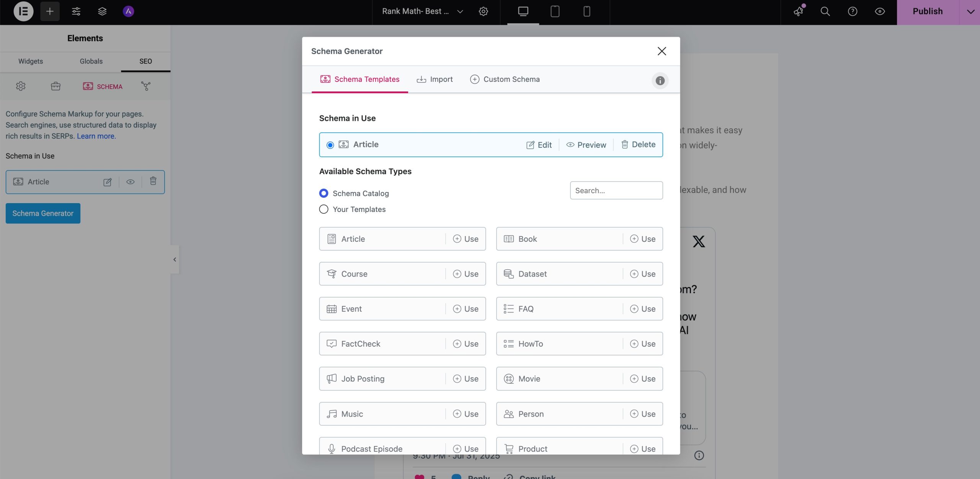The image size is (980, 479).
Task: Switch to mobile responsive view
Action: click(586, 11)
